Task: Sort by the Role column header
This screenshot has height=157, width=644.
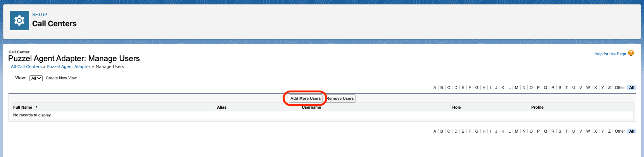Action: point(456,108)
